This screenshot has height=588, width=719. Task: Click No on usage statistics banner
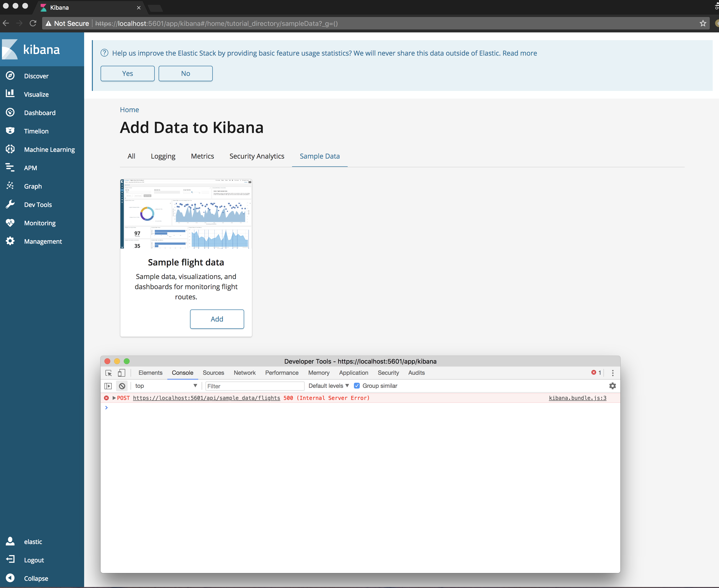(x=186, y=73)
